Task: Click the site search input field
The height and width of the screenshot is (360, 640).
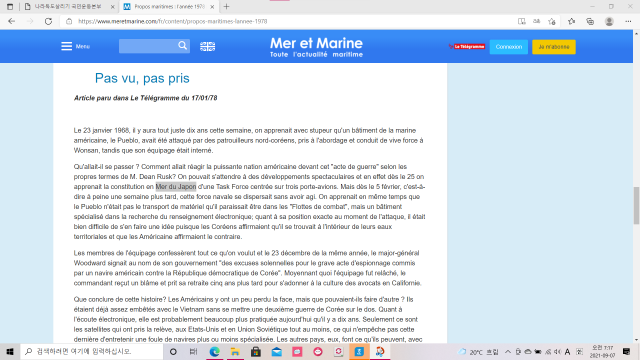Action: click(x=148, y=46)
